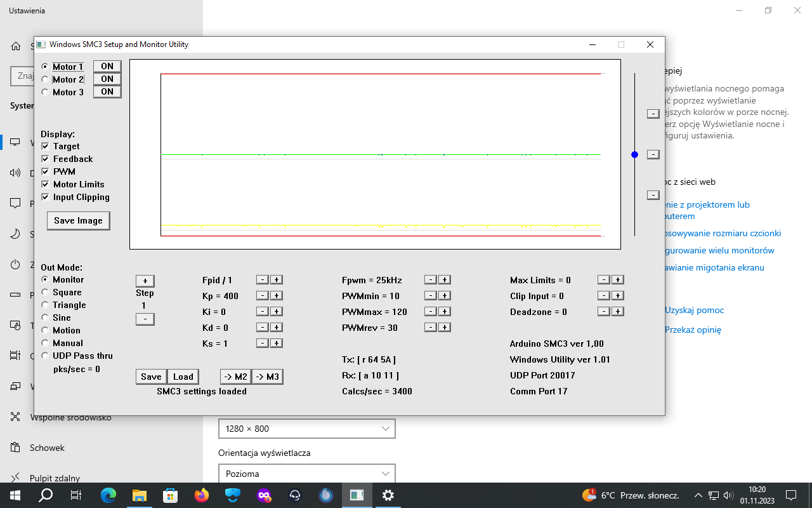812x508 pixels.
Task: Increase Deadzone with plus button
Action: click(618, 312)
